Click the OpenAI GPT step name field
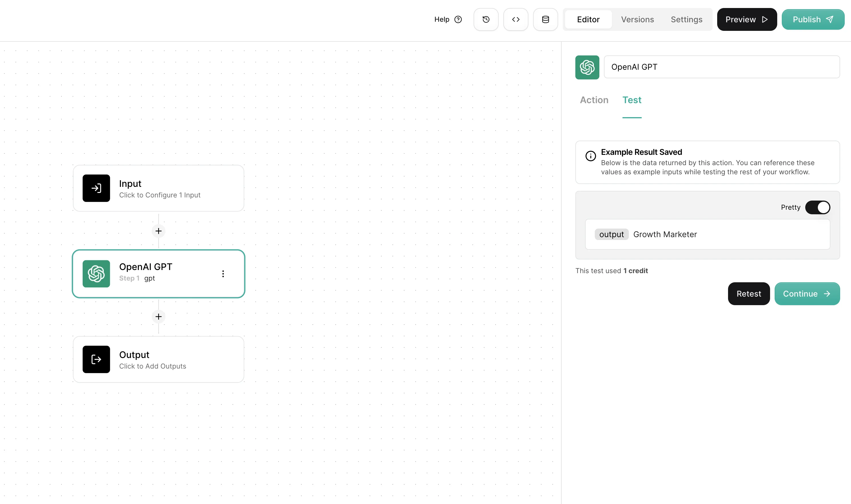Screen dimensions: 851x504 [x=721, y=67]
